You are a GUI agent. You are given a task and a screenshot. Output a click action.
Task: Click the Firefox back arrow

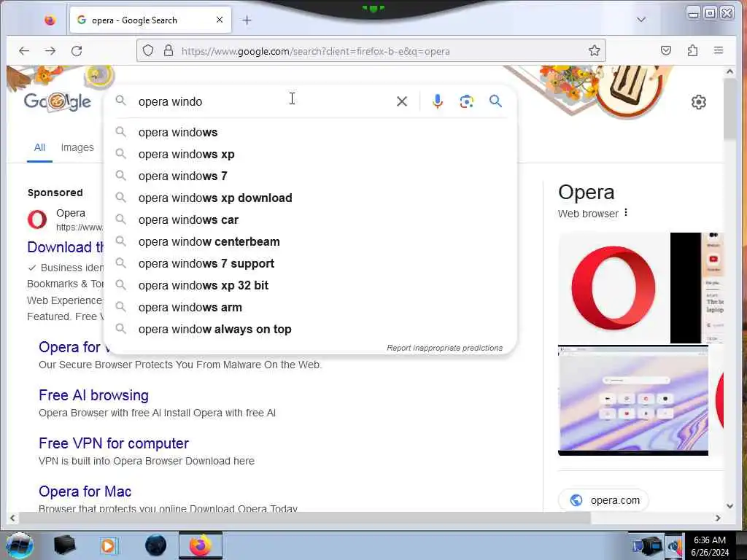24,51
